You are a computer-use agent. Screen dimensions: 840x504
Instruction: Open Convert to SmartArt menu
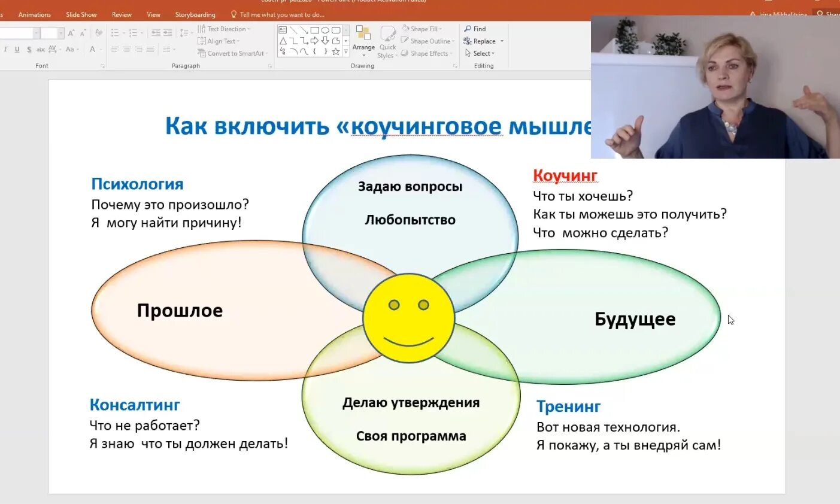pyautogui.click(x=233, y=53)
